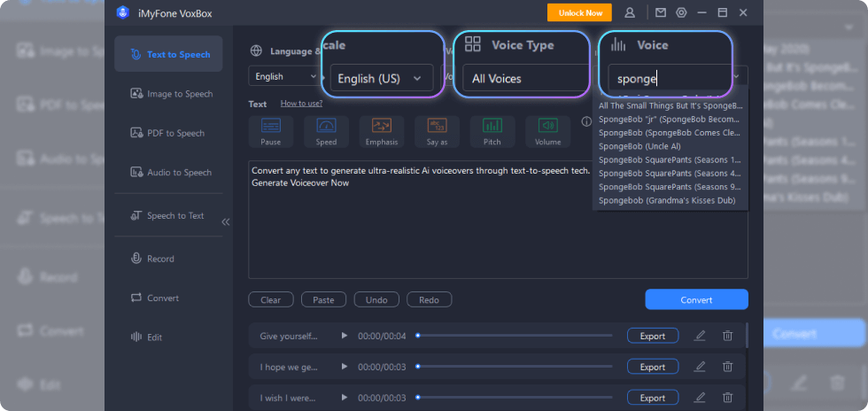This screenshot has height=411, width=868.
Task: Click the Clear button
Action: pos(271,299)
